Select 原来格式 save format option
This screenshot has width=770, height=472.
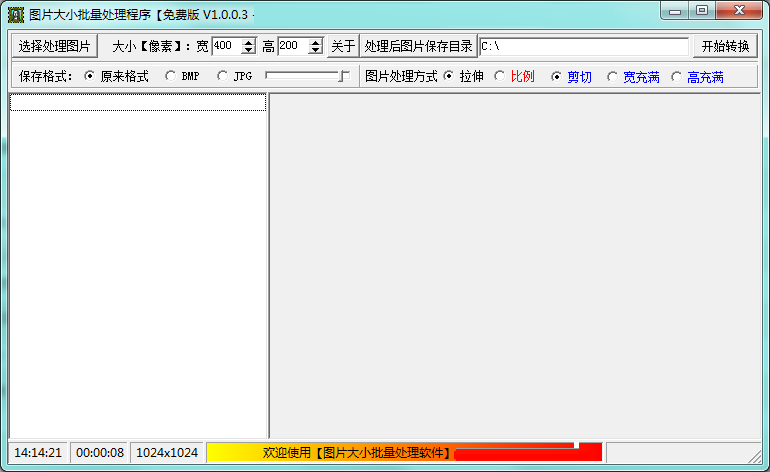coord(90,76)
